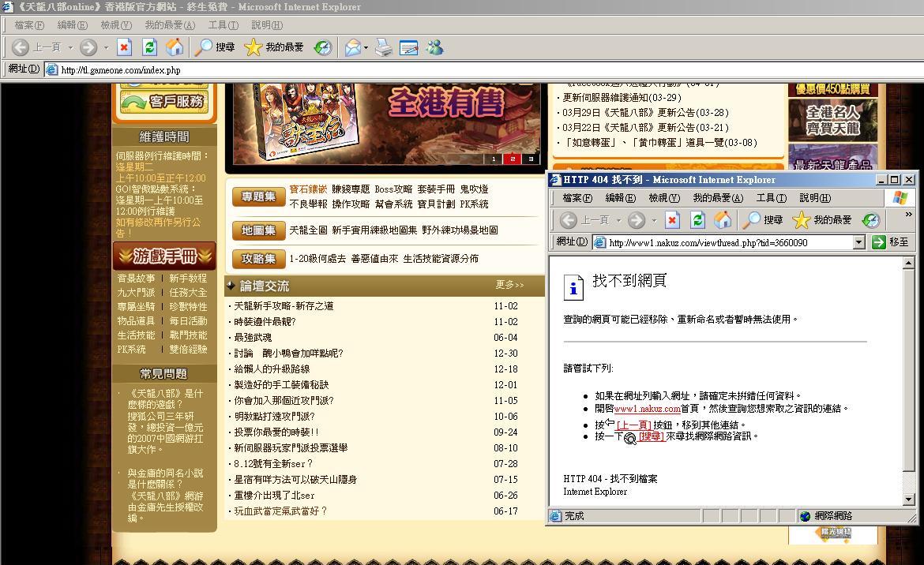Click the 攻略集 button
The height and width of the screenshot is (565, 924).
(258, 258)
